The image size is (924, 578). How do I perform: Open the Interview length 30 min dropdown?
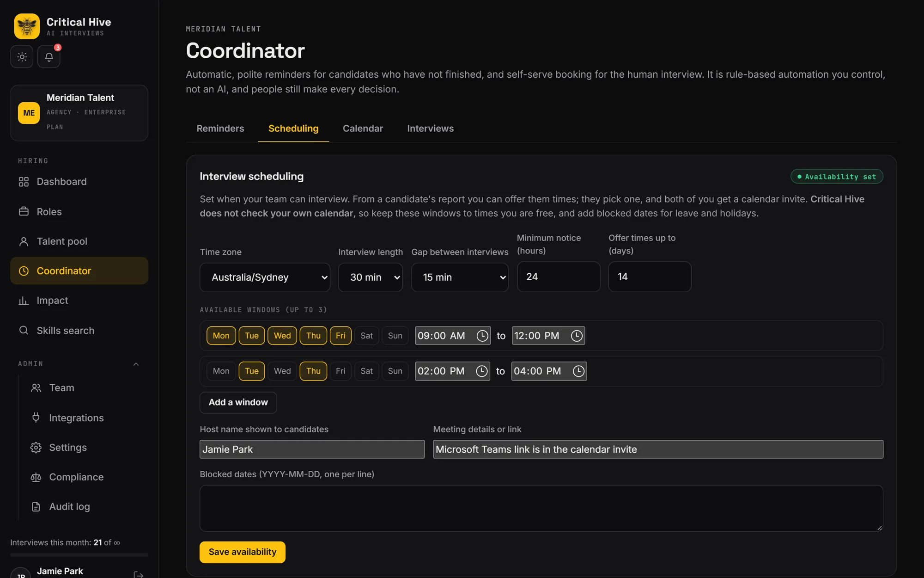pyautogui.click(x=371, y=277)
